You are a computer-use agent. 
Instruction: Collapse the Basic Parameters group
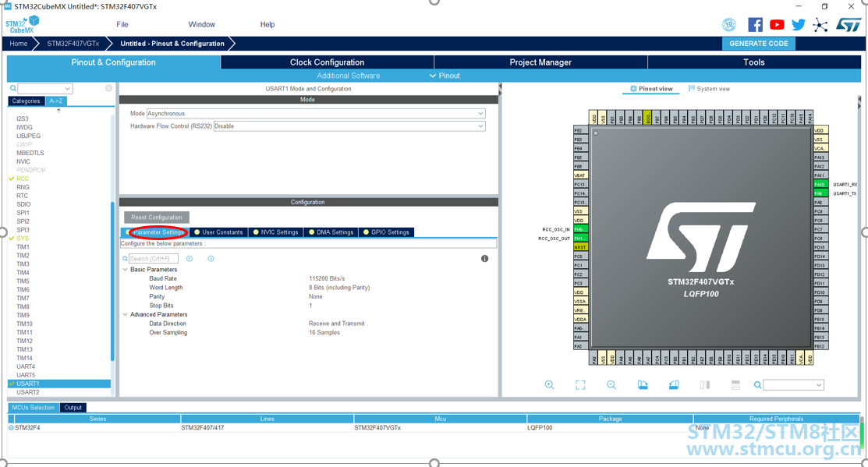click(125, 270)
